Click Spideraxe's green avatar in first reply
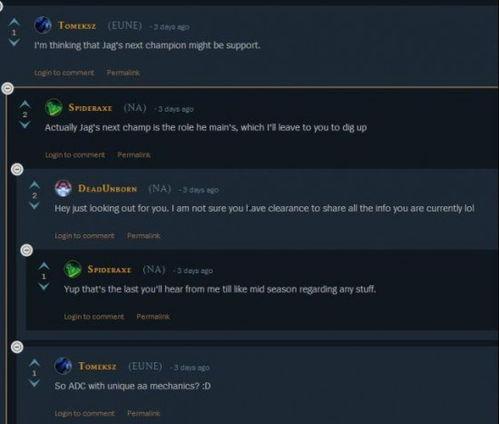 53,108
